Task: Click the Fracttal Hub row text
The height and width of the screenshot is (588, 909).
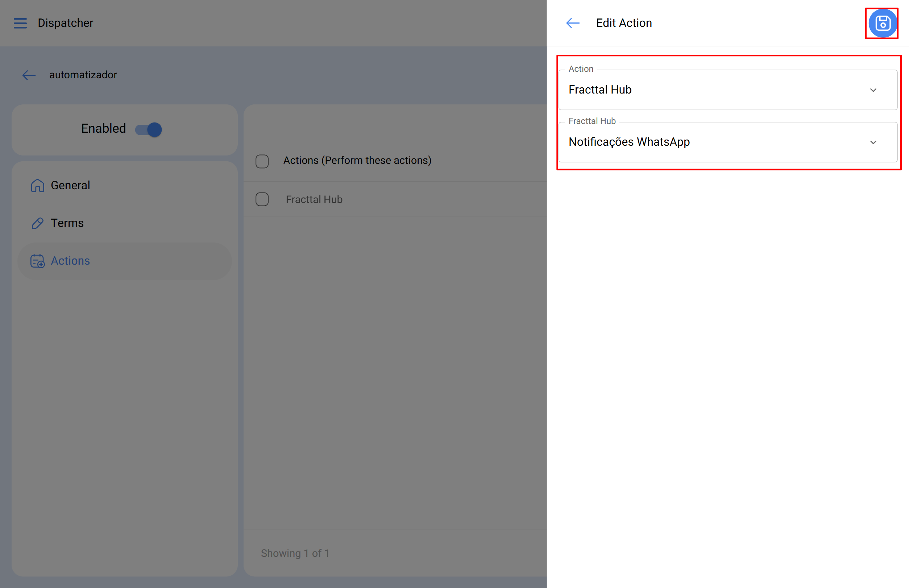Action: [314, 199]
